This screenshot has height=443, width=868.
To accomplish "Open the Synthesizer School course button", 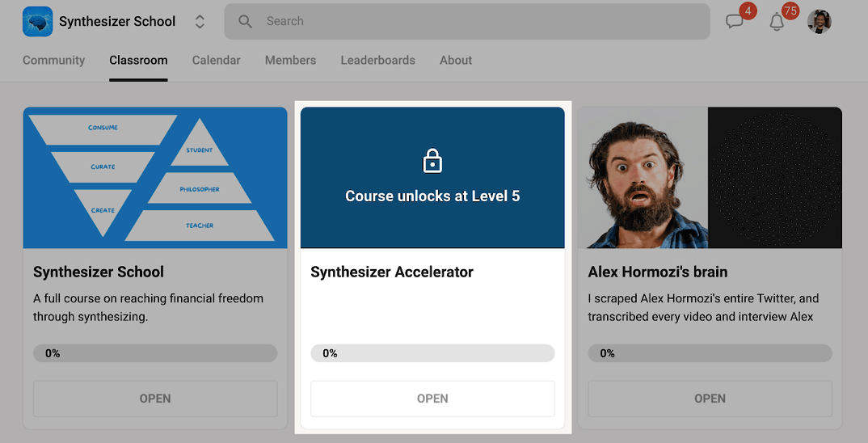I will click(155, 399).
